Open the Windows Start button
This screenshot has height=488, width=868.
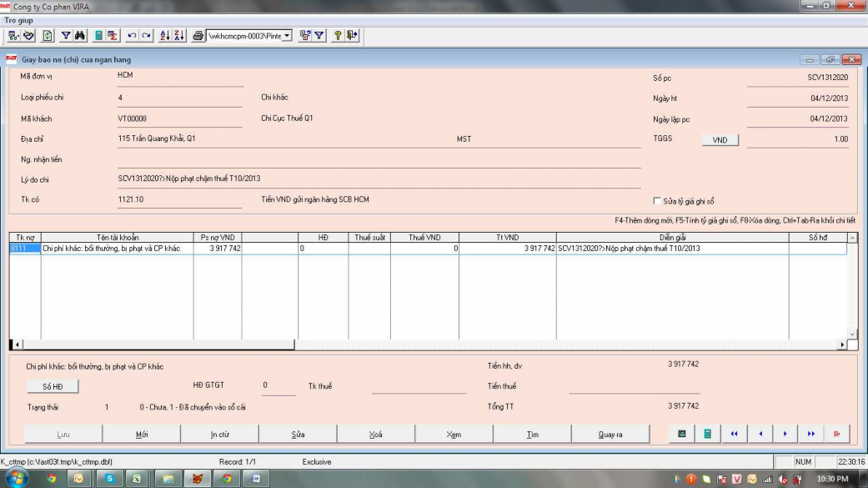tap(16, 479)
